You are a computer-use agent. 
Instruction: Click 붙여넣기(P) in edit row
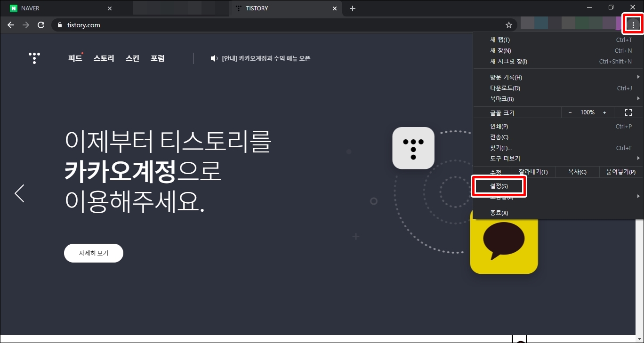coord(621,172)
